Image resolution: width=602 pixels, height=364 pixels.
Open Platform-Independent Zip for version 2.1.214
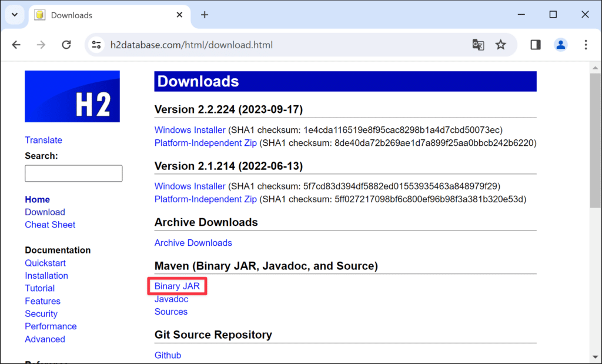[205, 199]
